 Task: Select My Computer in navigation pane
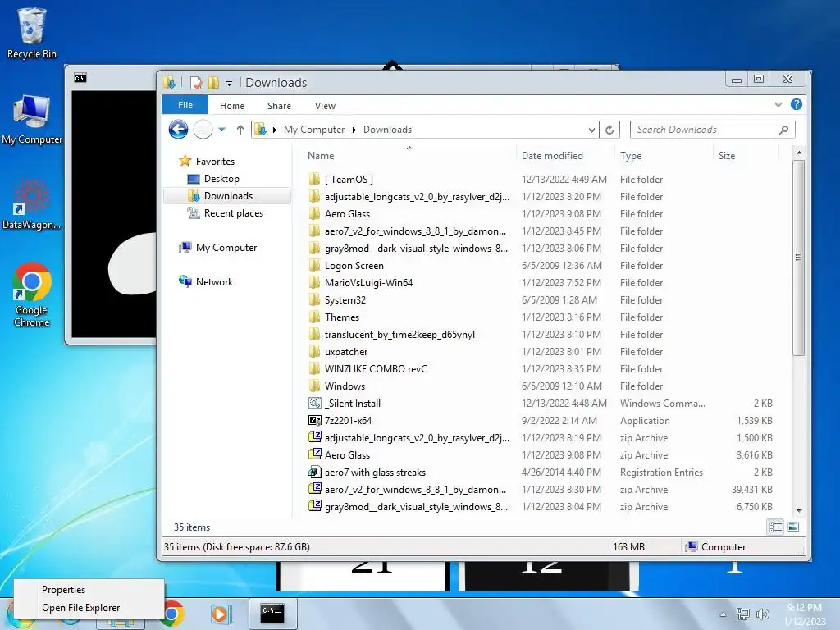point(226,248)
